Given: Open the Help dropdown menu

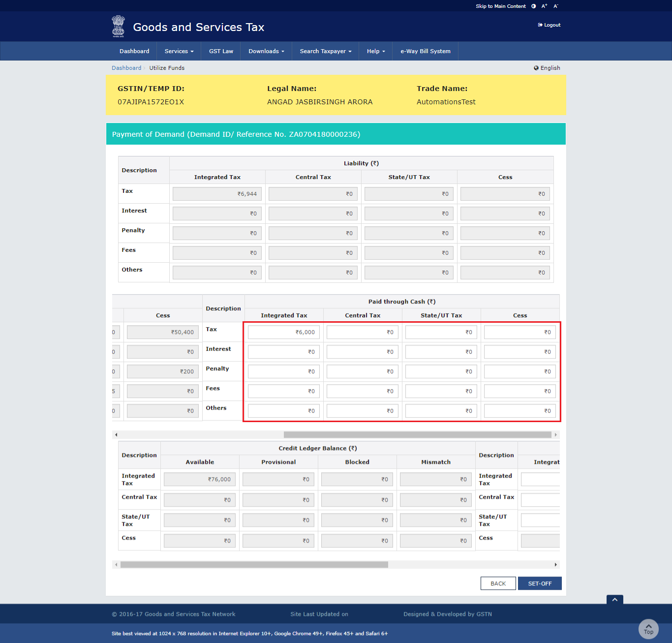Looking at the screenshot, I should 375,51.
